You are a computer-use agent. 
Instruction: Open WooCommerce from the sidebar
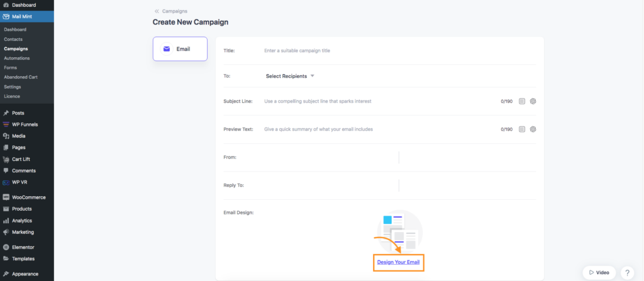pos(27,197)
